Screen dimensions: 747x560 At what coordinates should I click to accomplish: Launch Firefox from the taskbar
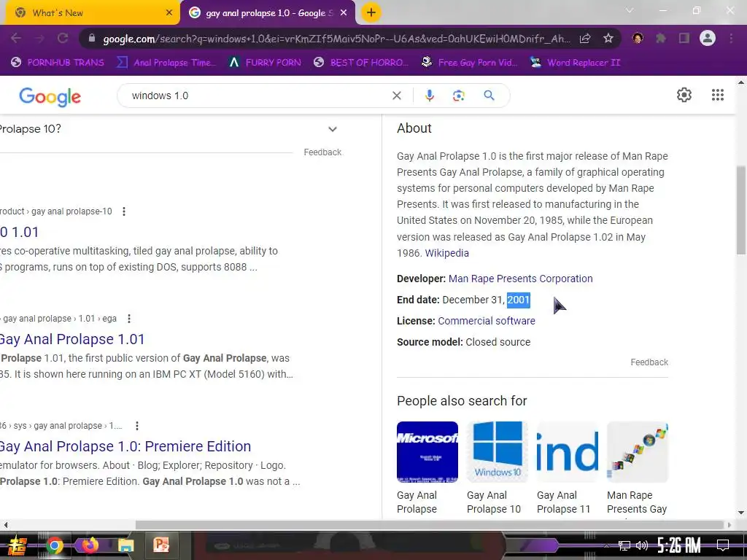90,545
